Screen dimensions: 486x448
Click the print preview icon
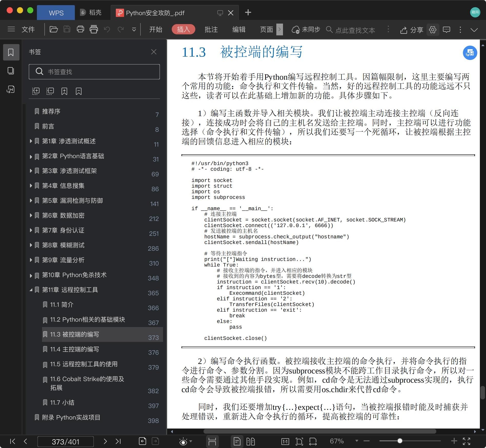(94, 29)
